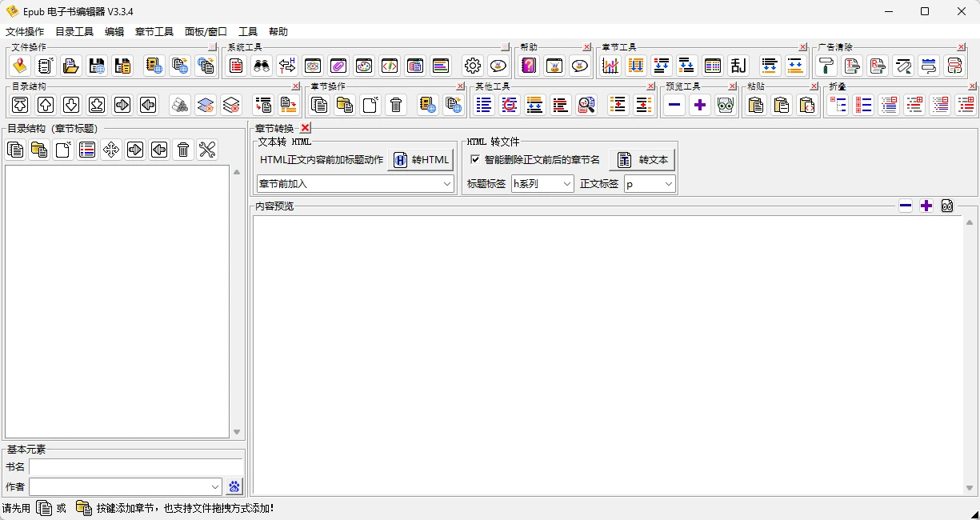Image resolution: width=980 pixels, height=520 pixels.
Task: Open the 文件操作 menu
Action: tap(25, 32)
